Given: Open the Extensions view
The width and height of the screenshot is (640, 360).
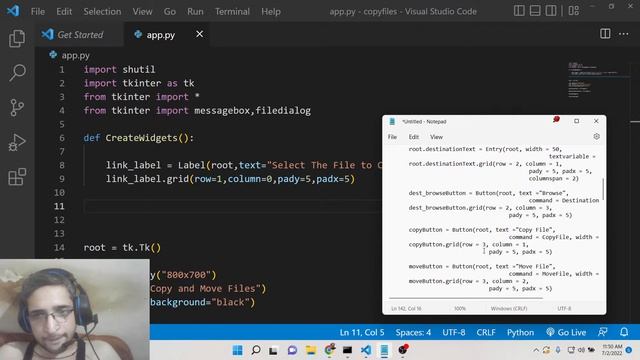Looking at the screenshot, I should 17,177.
